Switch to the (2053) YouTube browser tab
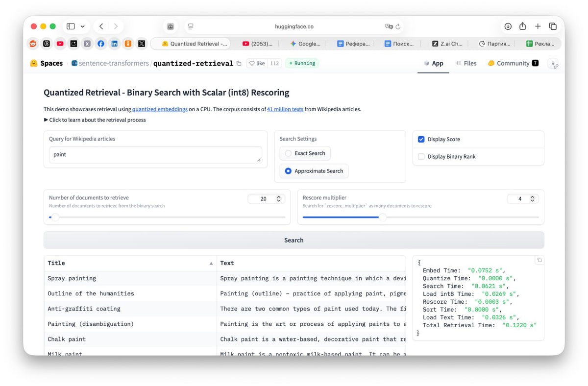 257,44
